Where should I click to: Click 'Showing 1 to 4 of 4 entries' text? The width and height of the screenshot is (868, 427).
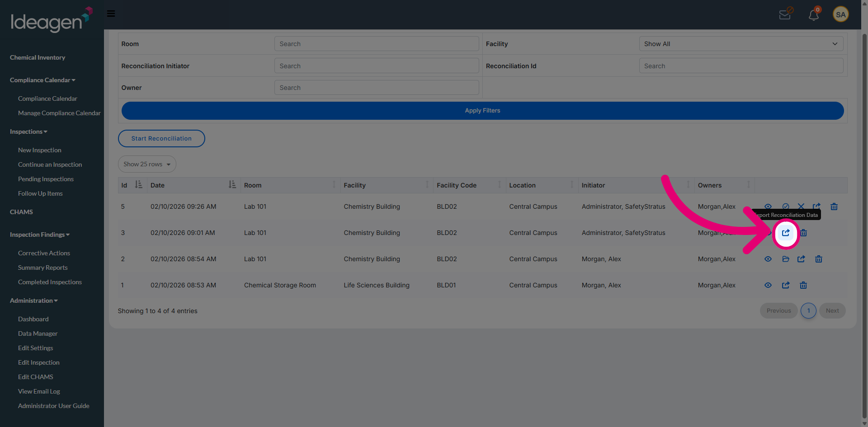(x=157, y=311)
